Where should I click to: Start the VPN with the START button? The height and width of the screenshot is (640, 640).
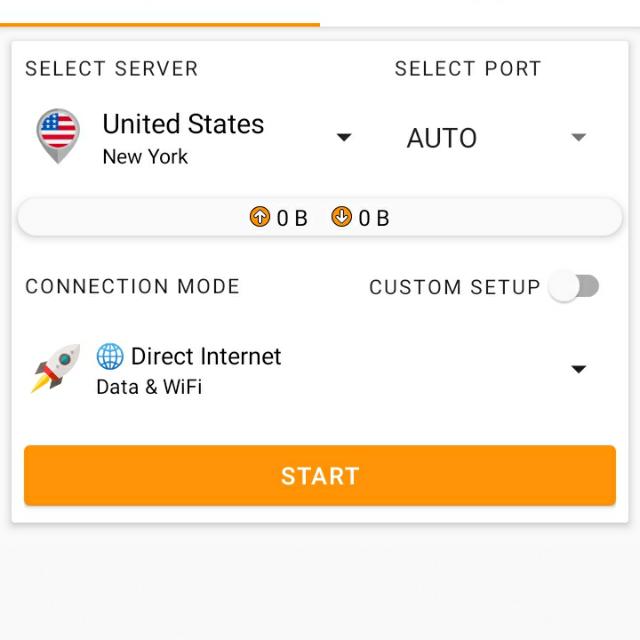320,476
